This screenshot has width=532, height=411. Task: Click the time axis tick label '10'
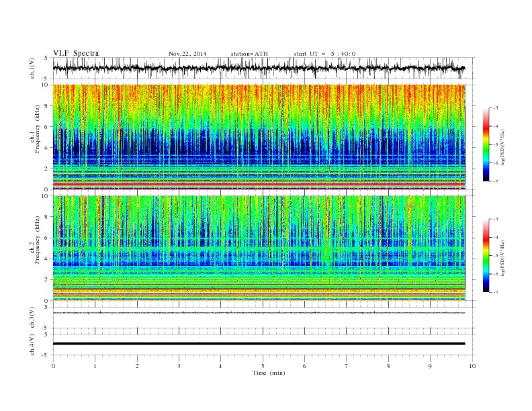coord(472,366)
